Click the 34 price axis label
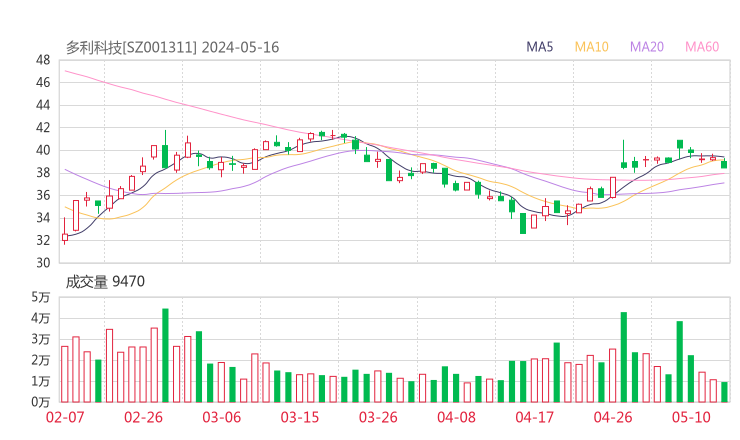Image resolution: width=740 pixels, height=440 pixels. pyautogui.click(x=43, y=218)
